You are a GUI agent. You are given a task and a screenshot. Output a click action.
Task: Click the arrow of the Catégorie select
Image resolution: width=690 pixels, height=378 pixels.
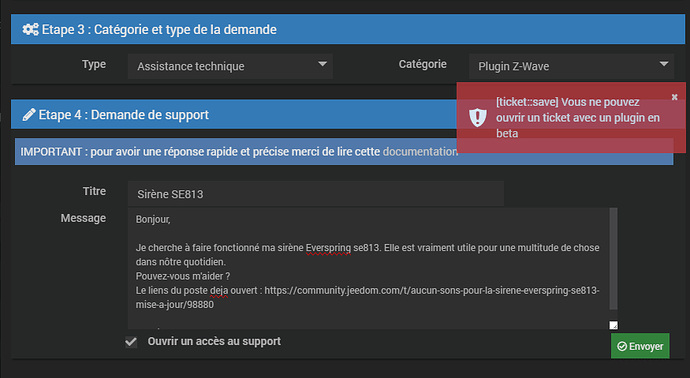tap(664, 64)
